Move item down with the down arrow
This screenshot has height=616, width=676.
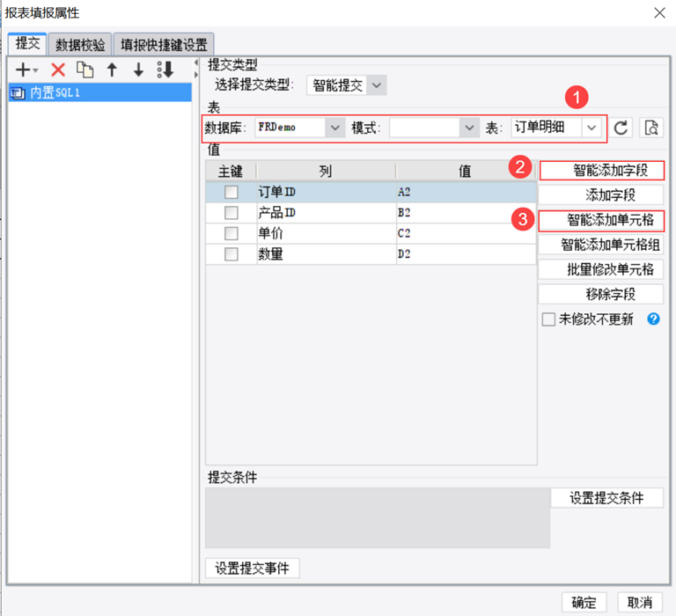(x=138, y=70)
